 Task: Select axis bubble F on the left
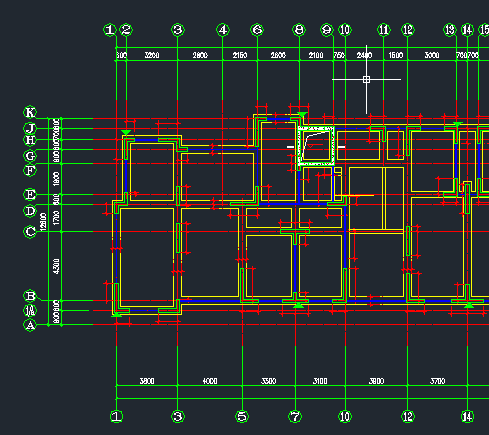tap(30, 170)
